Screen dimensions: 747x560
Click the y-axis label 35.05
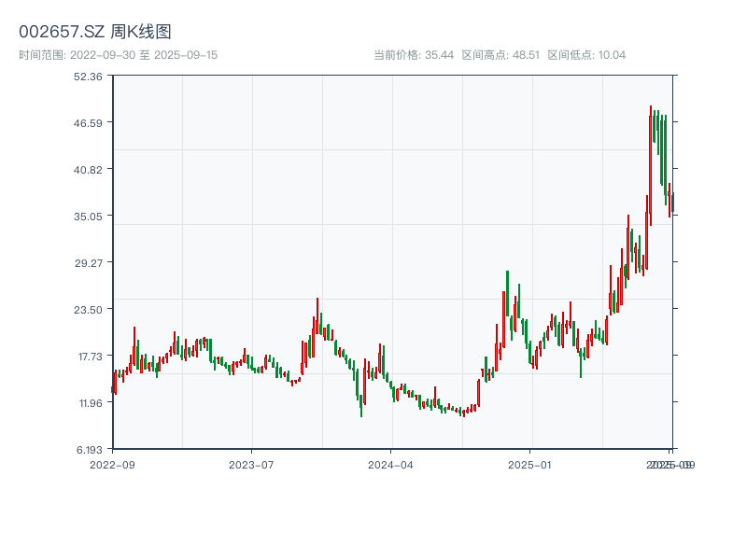coord(88,217)
